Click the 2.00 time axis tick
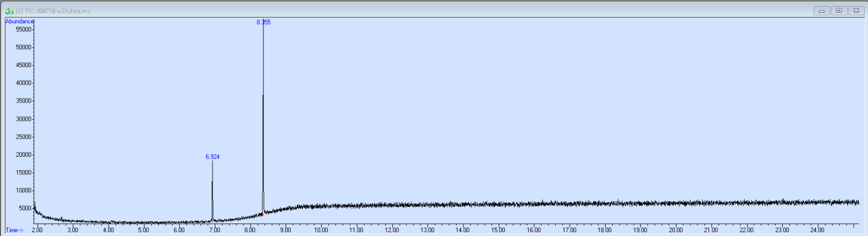This screenshot has height=236, width=868. click(37, 229)
